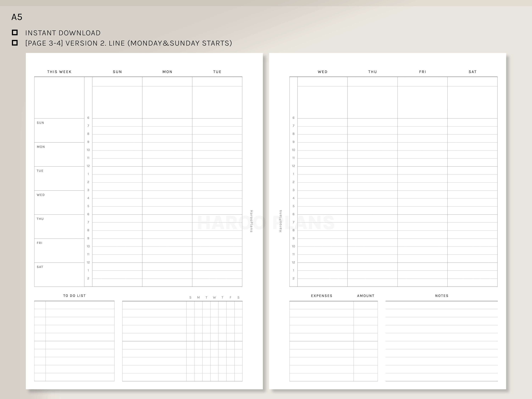Select the SAT column header on right page
The height and width of the screenshot is (399, 532).
tap(473, 72)
